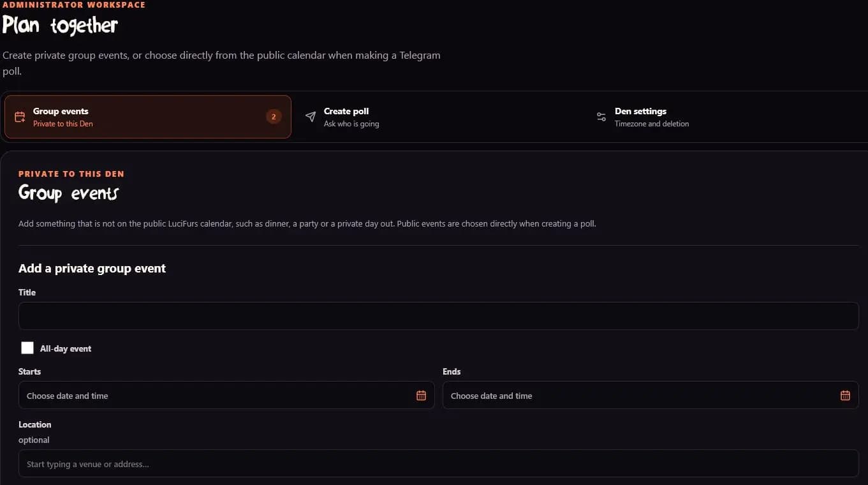Tick the All-day event checkbox
The width and height of the screenshot is (868, 485).
click(x=27, y=348)
